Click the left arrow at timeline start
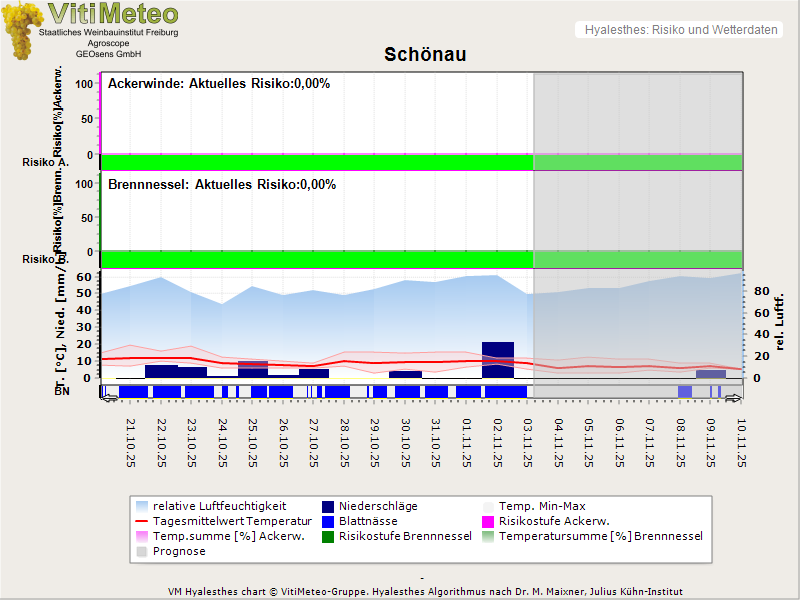Screen dimensions: 800x600 (x=109, y=398)
